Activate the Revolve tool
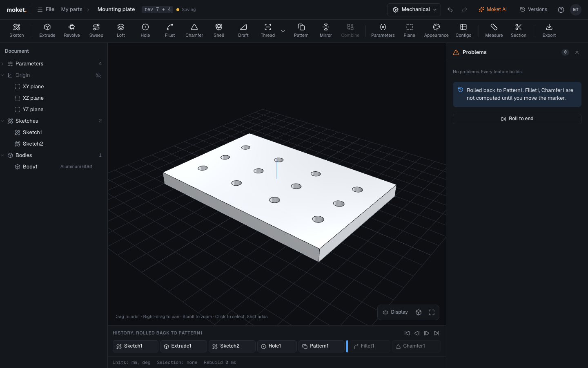 click(x=72, y=31)
